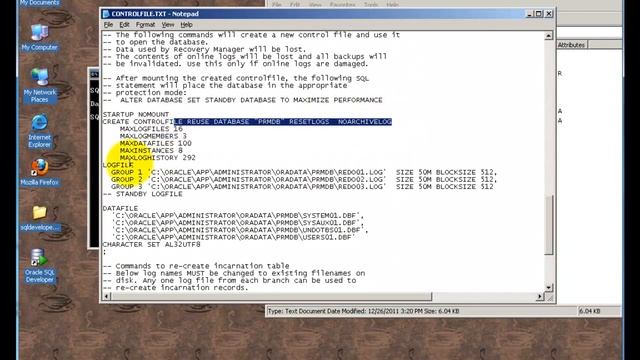Click the MAXLOGFILES 16 line
The height and width of the screenshot is (360, 640).
[151, 129]
